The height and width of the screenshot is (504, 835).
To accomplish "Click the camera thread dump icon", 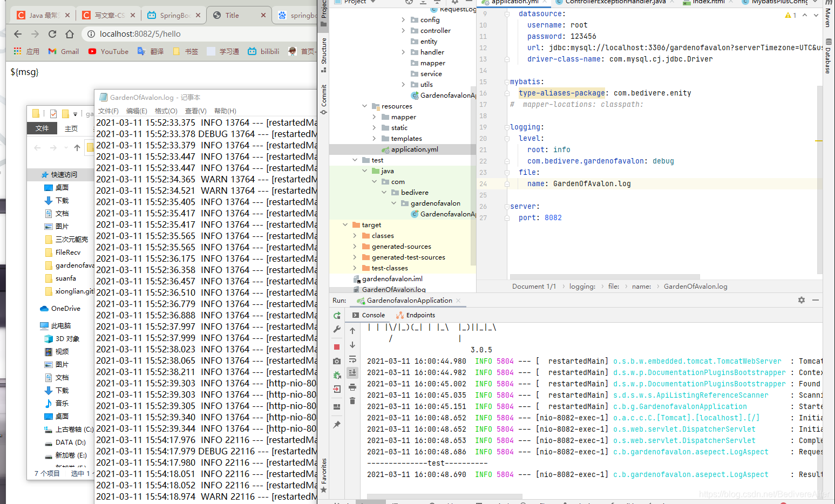I will (337, 361).
